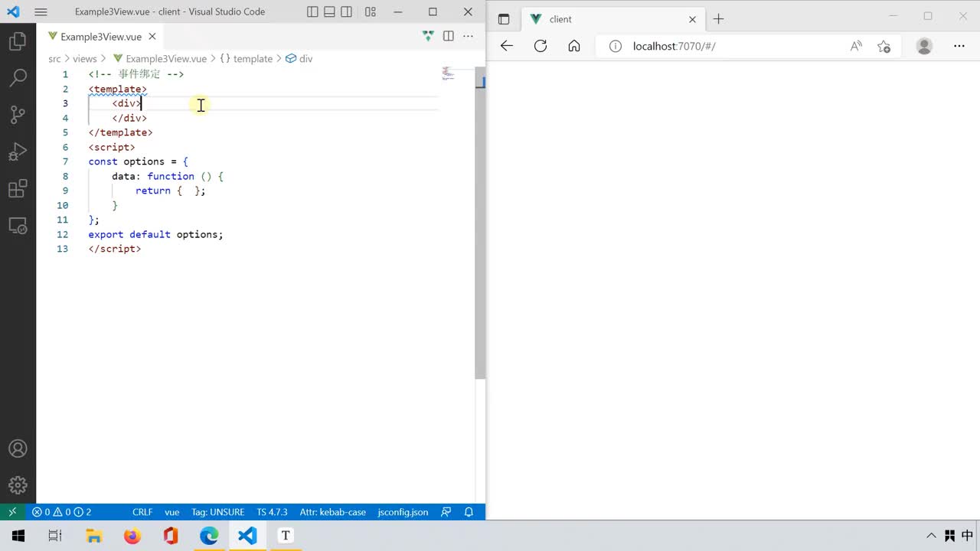Image resolution: width=980 pixels, height=551 pixels.
Task: Open the hamburger application menu
Action: click(41, 12)
